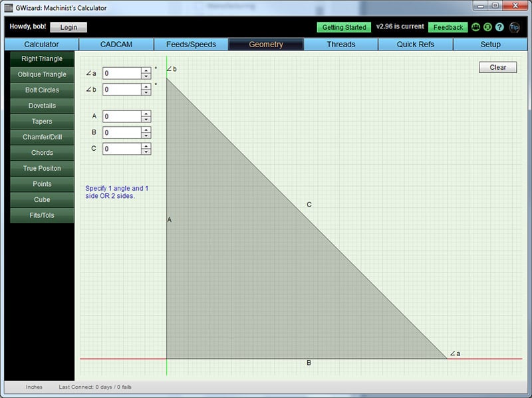532x398 pixels.
Task: Send Feedback using the Feedback button
Action: pyautogui.click(x=448, y=27)
